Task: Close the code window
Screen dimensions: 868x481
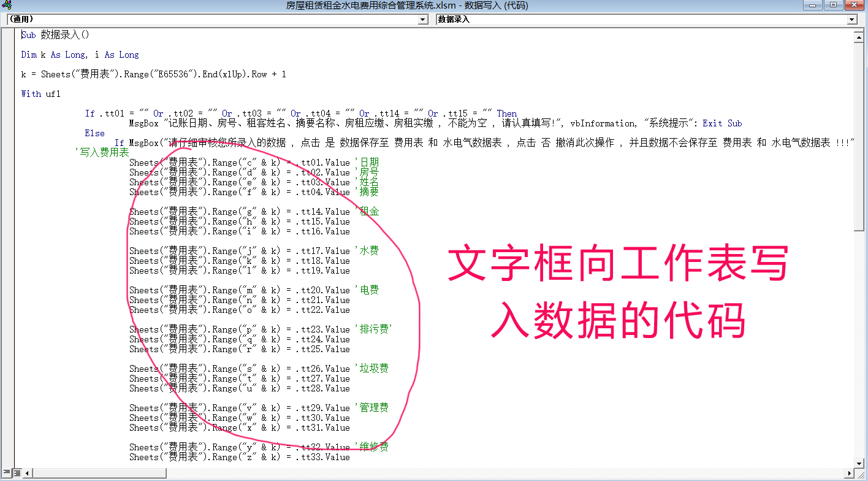Action: (x=853, y=6)
